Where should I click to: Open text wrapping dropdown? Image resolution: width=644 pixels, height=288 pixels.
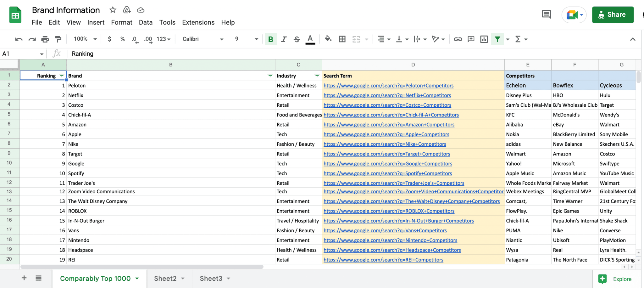click(420, 39)
